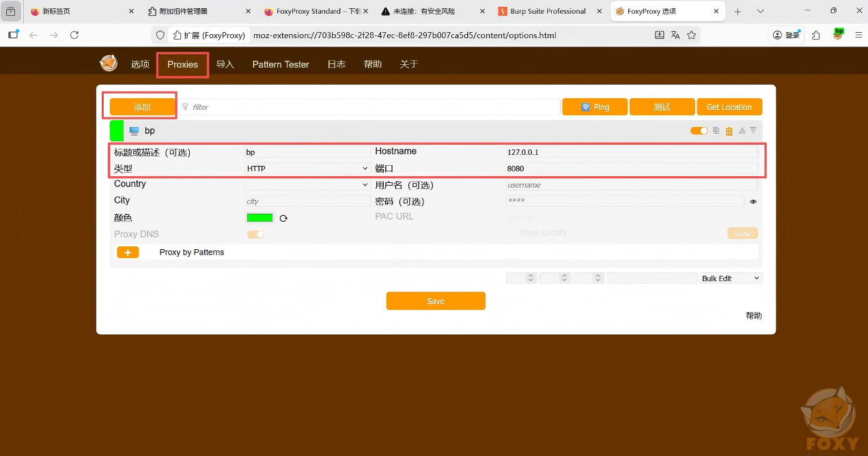The height and width of the screenshot is (456, 868).
Task: Randomize color with the refresh icon
Action: click(283, 218)
